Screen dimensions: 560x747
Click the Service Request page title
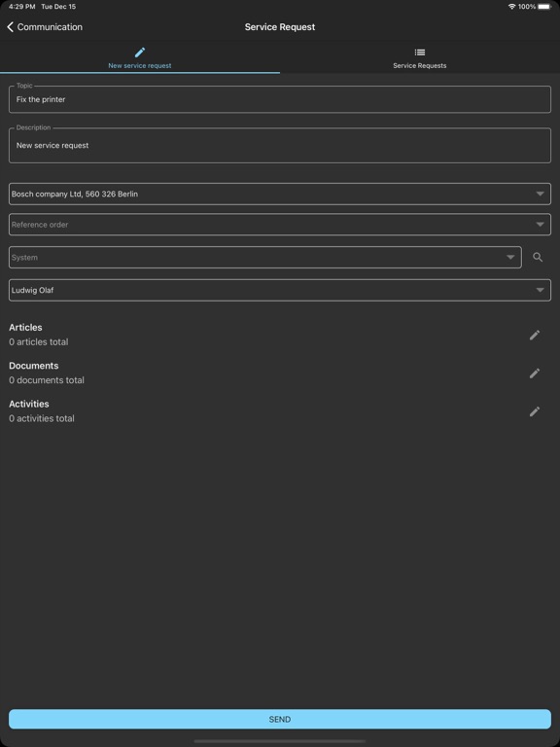(x=280, y=27)
